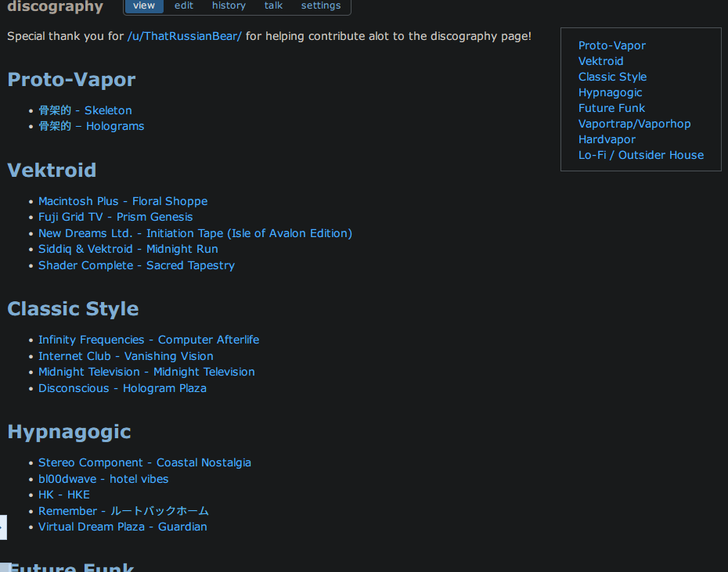This screenshot has width=728, height=572.
Task: Open Macintosh Plus - Floral Shoppe link
Action: pyautogui.click(x=123, y=202)
